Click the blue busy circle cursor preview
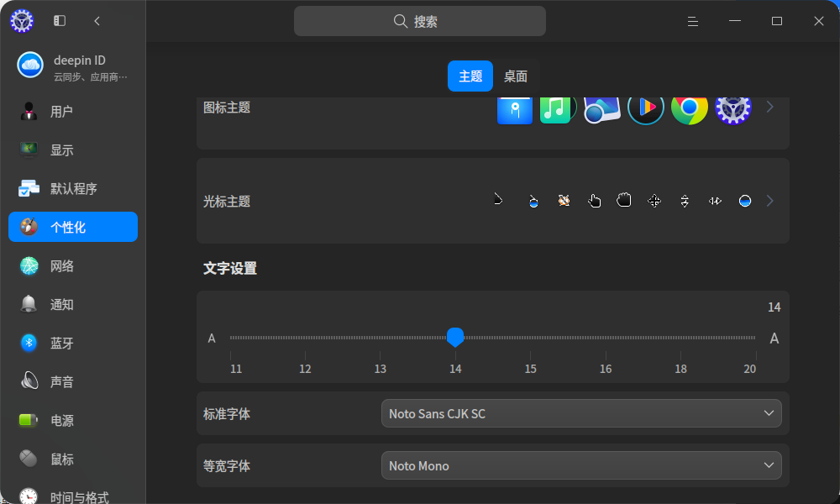840x504 pixels. coord(744,201)
